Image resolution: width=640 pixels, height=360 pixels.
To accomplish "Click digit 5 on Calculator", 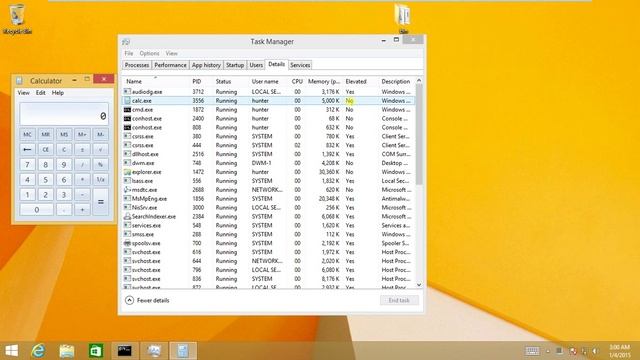I will point(46,180).
